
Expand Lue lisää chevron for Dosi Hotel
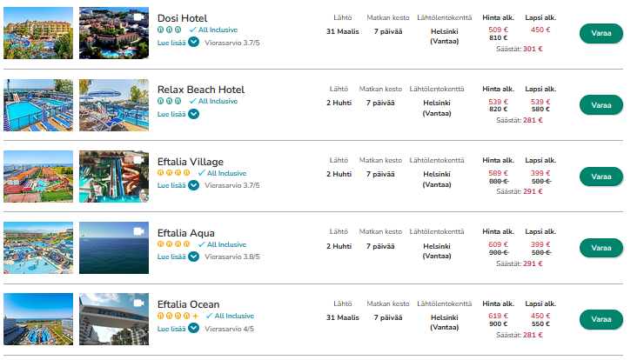194,43
